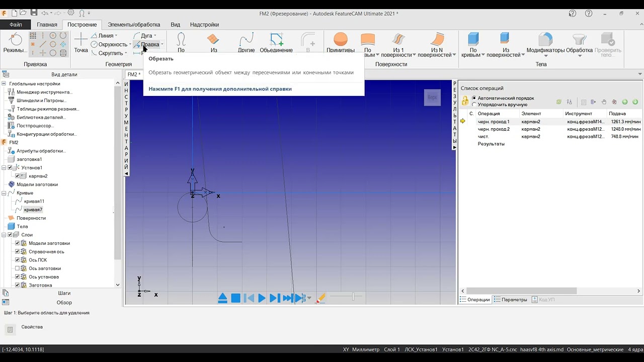The height and width of the screenshot is (362, 644).
Task: Open the Скруглить dropdown
Action: pyautogui.click(x=125, y=53)
